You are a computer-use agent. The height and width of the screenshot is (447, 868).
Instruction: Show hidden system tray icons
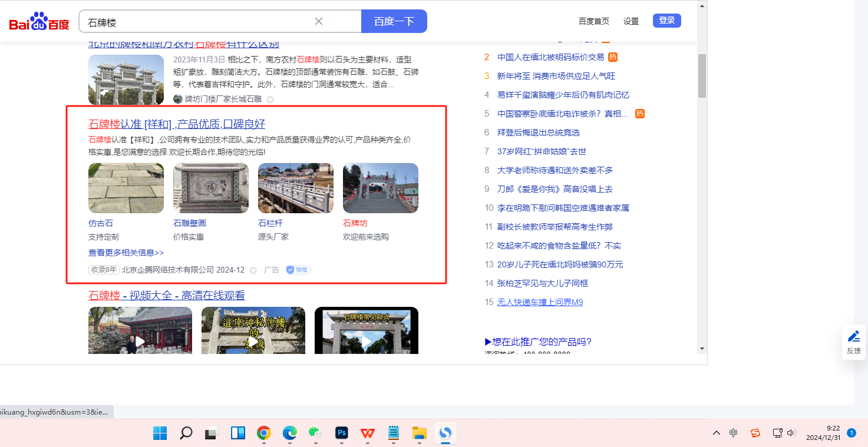click(717, 433)
